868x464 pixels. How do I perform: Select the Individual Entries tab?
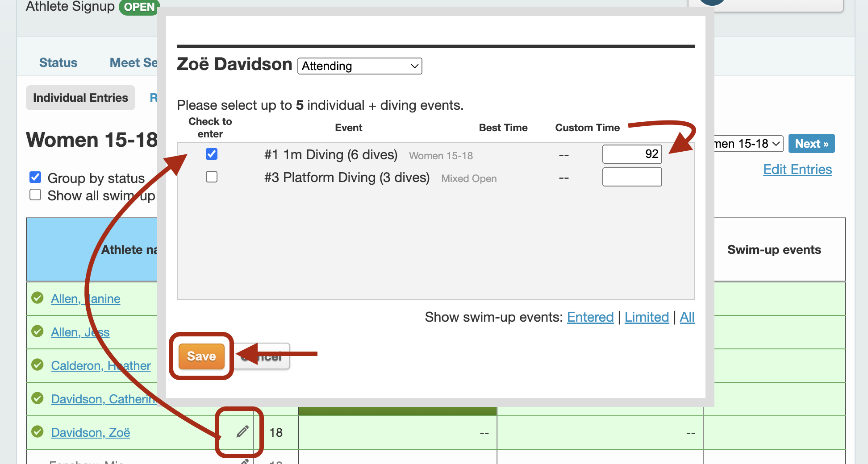(80, 98)
